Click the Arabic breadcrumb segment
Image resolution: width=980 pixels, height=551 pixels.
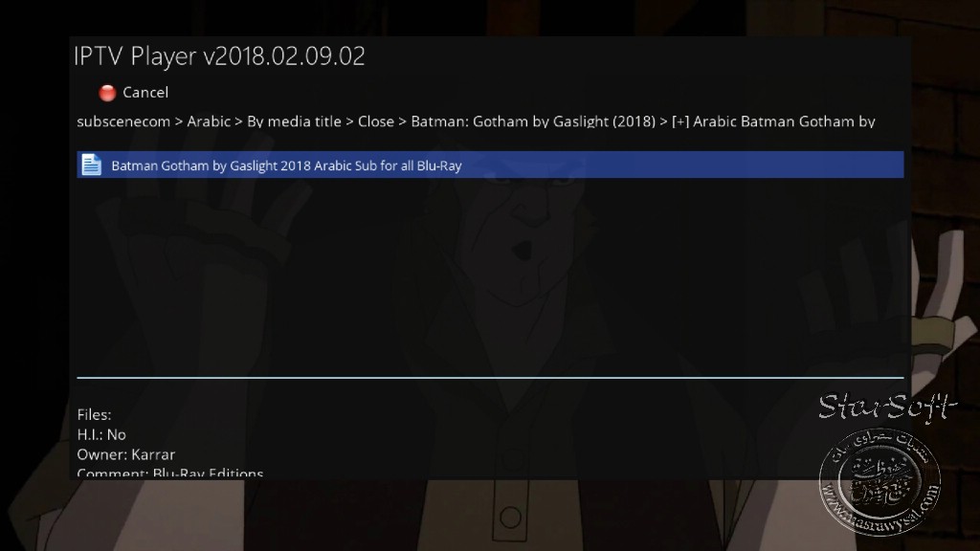pyautogui.click(x=209, y=121)
